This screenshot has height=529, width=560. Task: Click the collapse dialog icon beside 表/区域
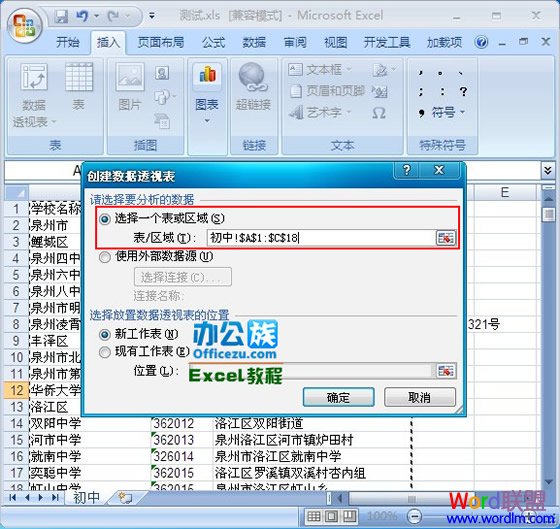(446, 238)
